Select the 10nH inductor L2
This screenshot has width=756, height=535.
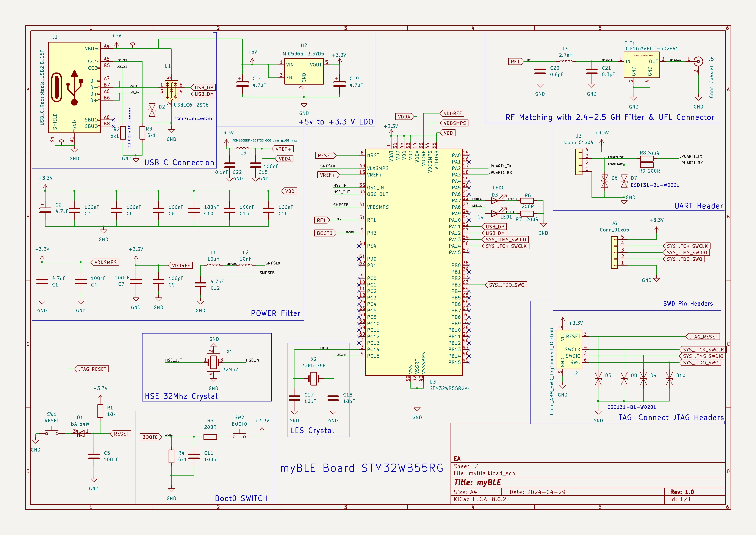246,264
